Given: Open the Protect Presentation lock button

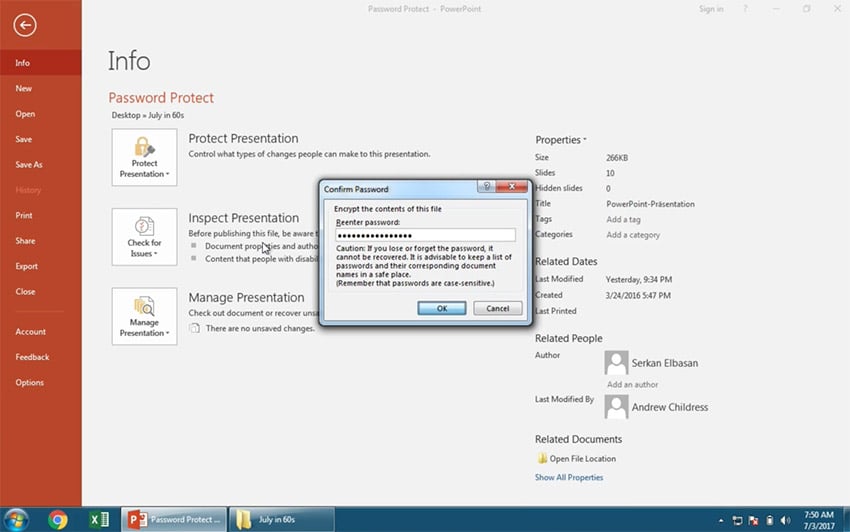Looking at the screenshot, I should pyautogui.click(x=144, y=157).
